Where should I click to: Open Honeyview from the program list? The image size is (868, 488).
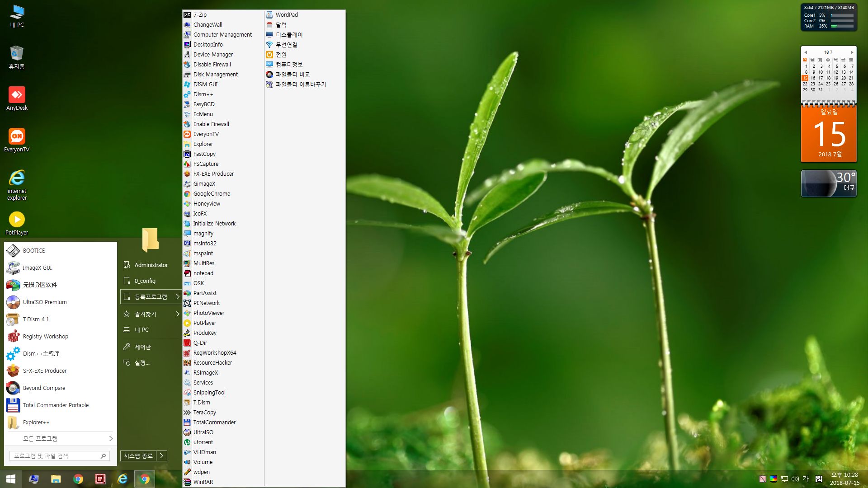223,204
